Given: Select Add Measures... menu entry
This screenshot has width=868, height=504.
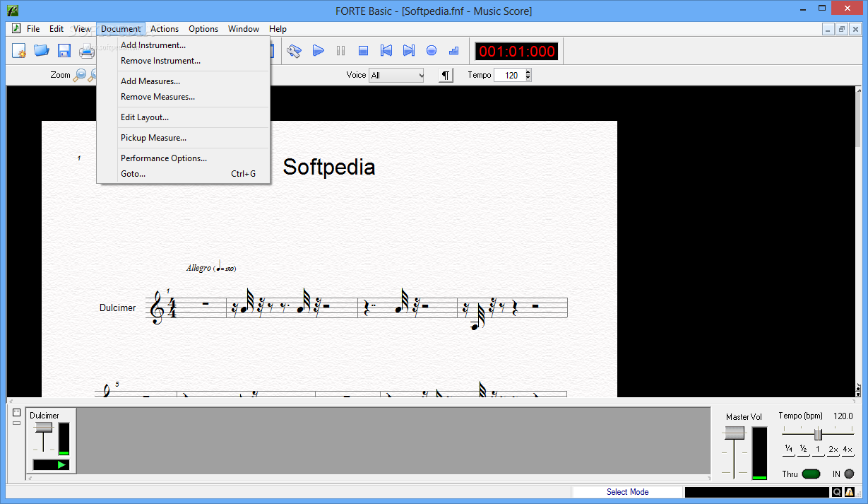Looking at the screenshot, I should click(184, 81).
